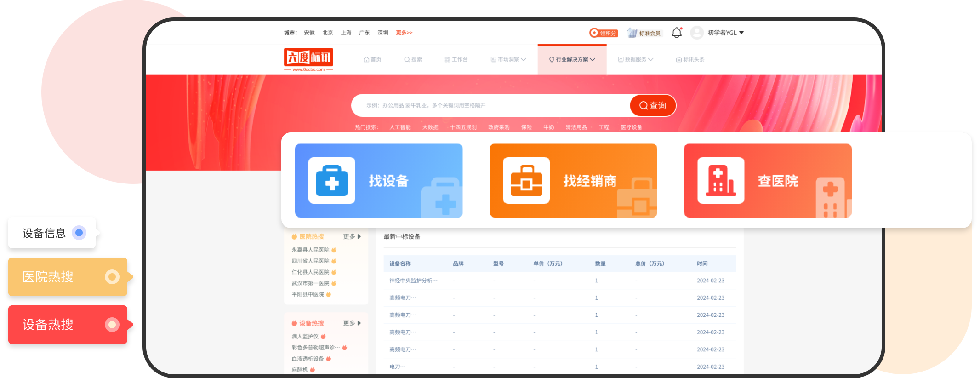This screenshot has width=980, height=378.
Task: Click hot search 清洁用品
Action: click(576, 127)
